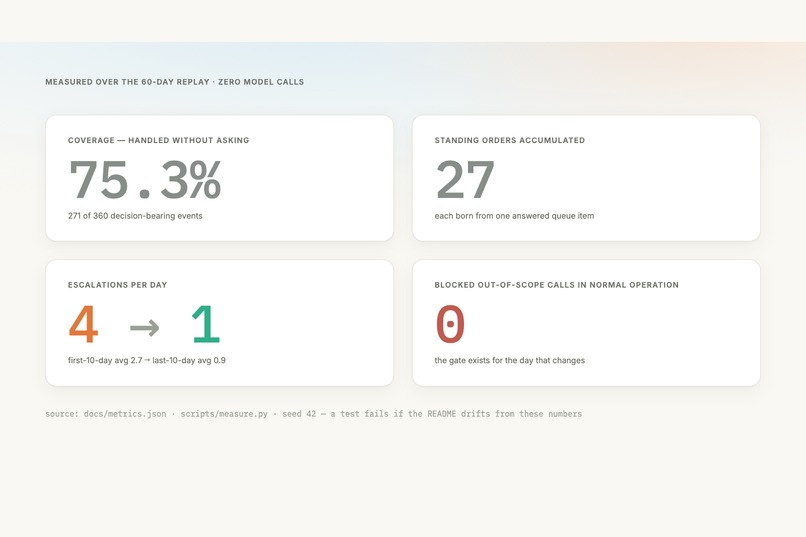Click the 'source: docs/metrics.json' footer line
The image size is (806, 537).
click(314, 414)
